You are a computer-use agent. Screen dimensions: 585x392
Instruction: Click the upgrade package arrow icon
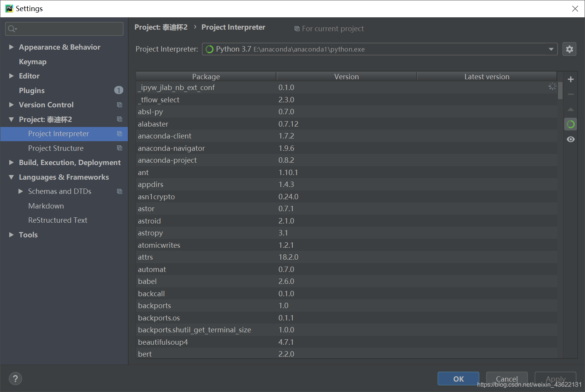coord(571,109)
